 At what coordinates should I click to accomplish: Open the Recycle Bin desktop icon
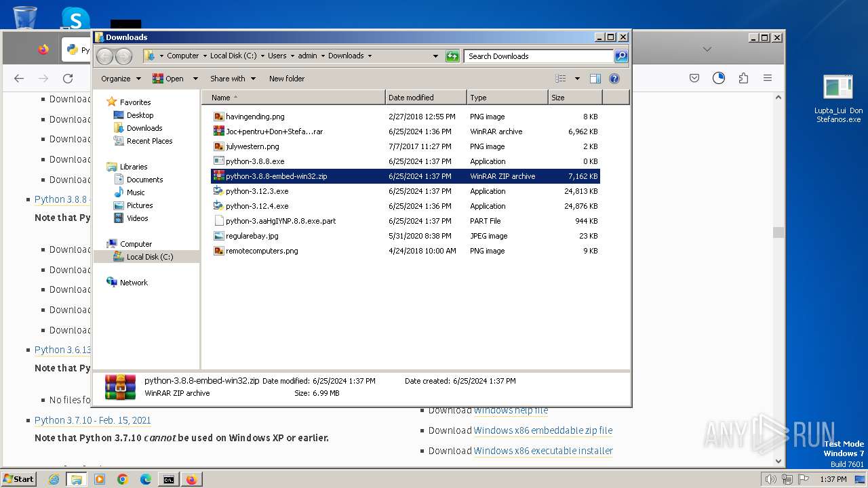(25, 16)
